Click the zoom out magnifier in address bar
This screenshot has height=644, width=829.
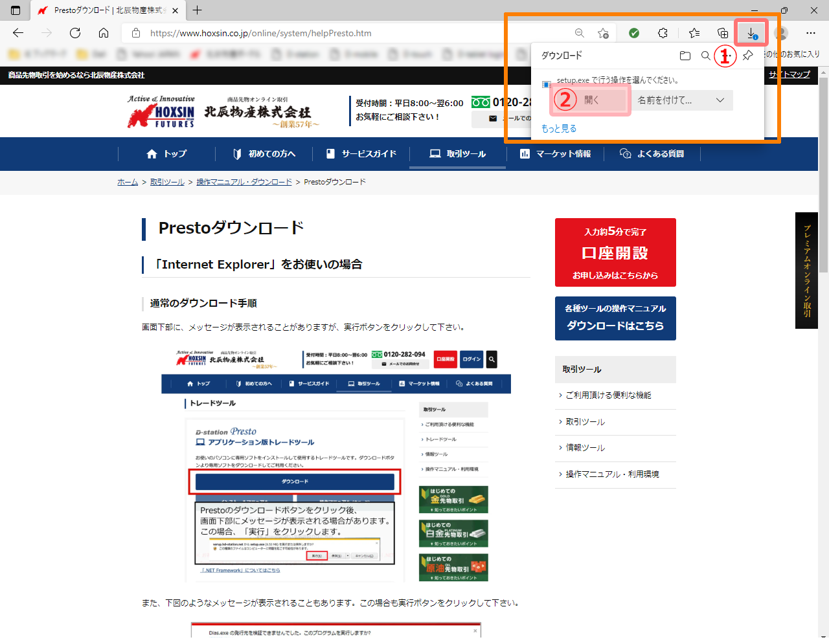[x=580, y=33]
